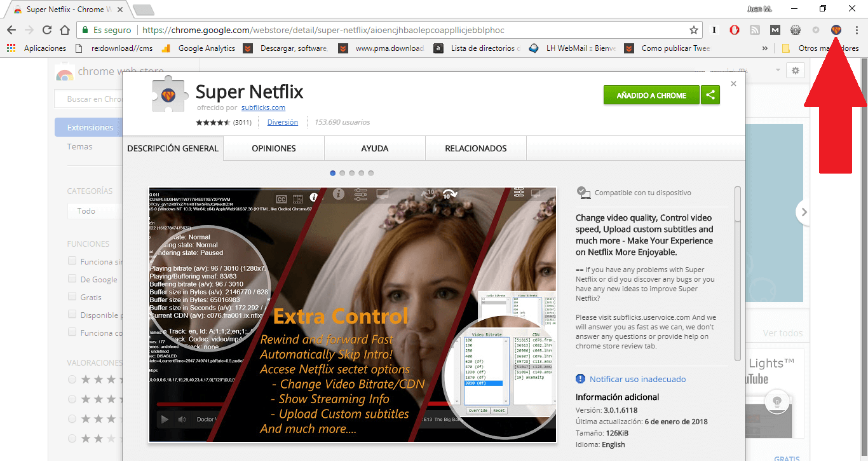
Task: Select the last screenshot carousel dot
Action: pos(371,173)
